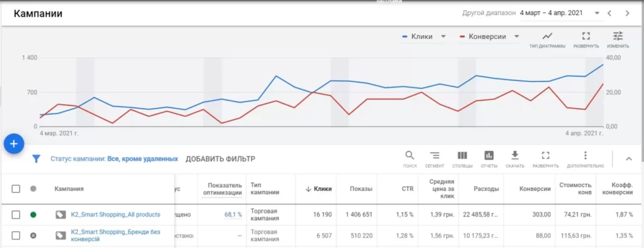This screenshot has width=644, height=248.
Task: Open the Дополнительно three-dot menu
Action: pos(586,155)
